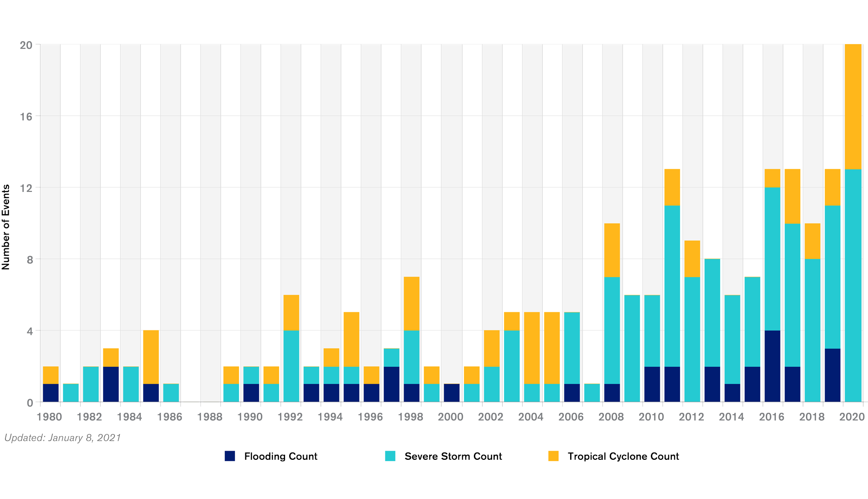
Task: Select the 2015 severe storm teal segment
Action: (x=753, y=322)
